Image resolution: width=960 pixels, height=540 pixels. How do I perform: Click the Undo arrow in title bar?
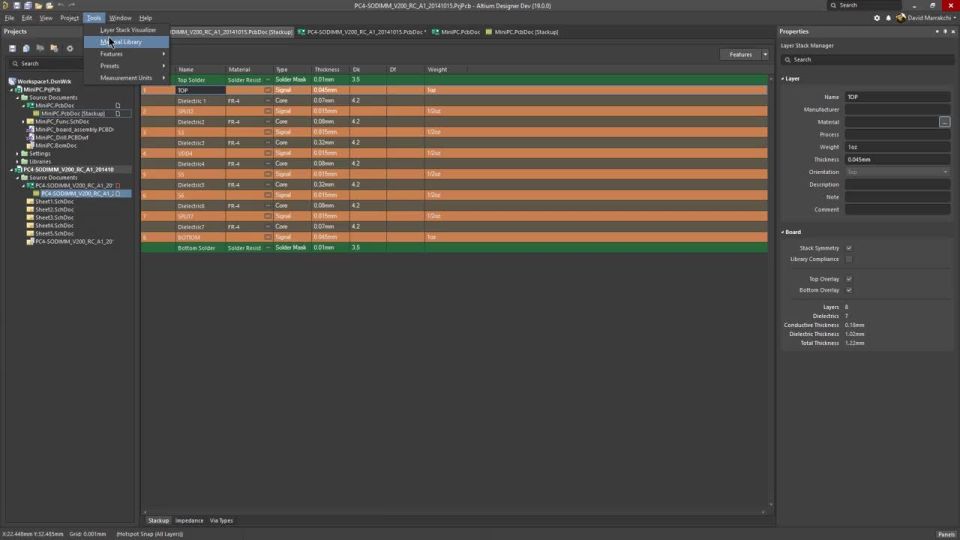pos(61,6)
